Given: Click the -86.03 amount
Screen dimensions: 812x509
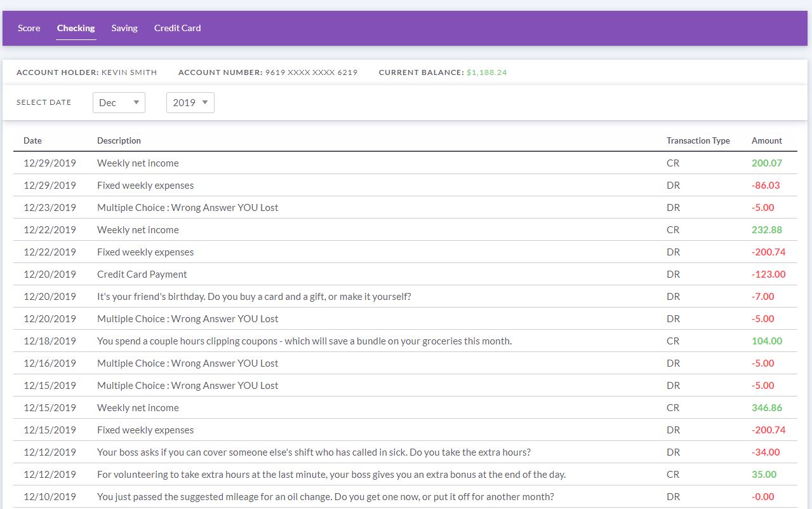Looking at the screenshot, I should (766, 185).
